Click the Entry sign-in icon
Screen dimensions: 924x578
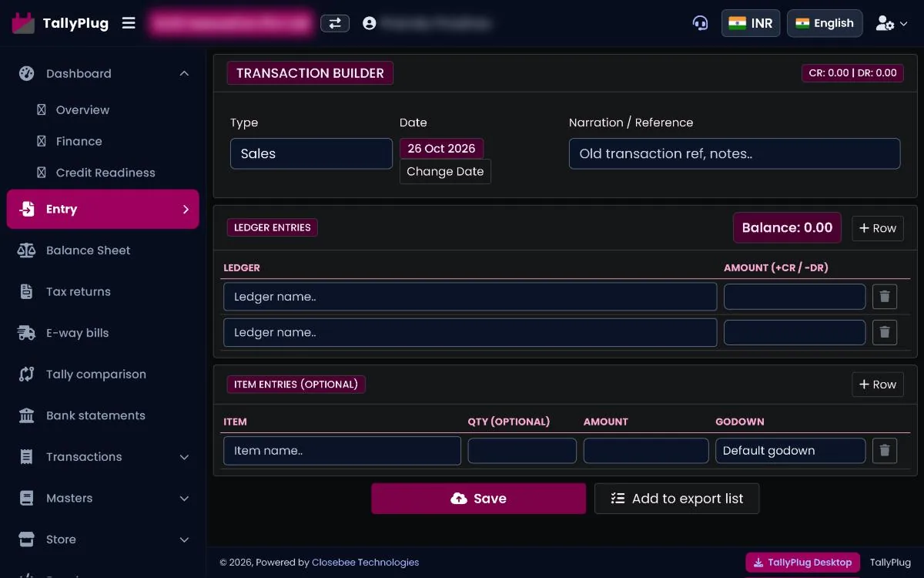[x=27, y=209]
